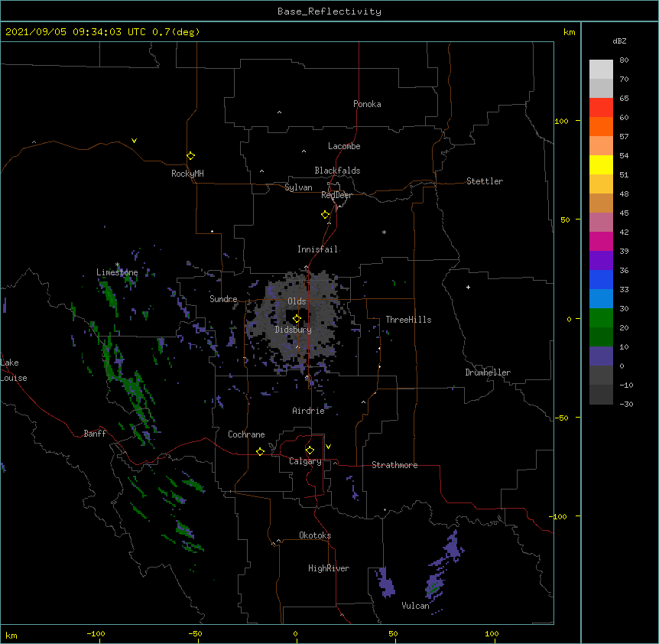Click the Strathmore label
This screenshot has height=644, width=659.
pyautogui.click(x=394, y=465)
